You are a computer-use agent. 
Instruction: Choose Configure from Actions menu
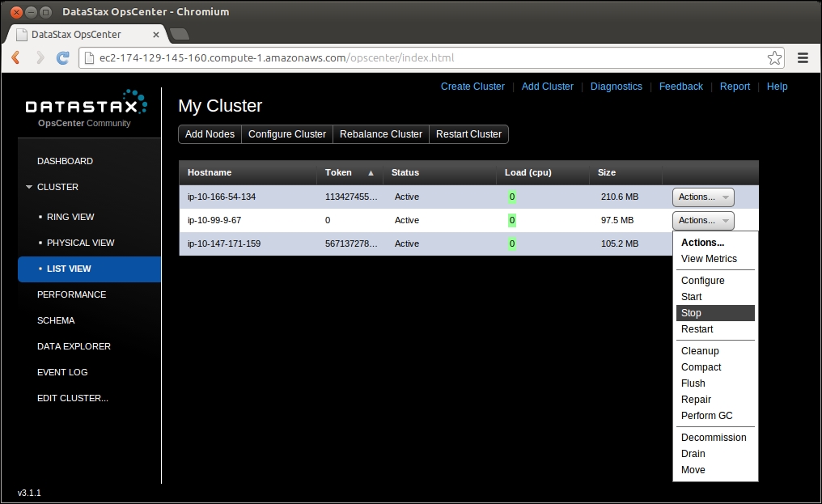pyautogui.click(x=715, y=281)
